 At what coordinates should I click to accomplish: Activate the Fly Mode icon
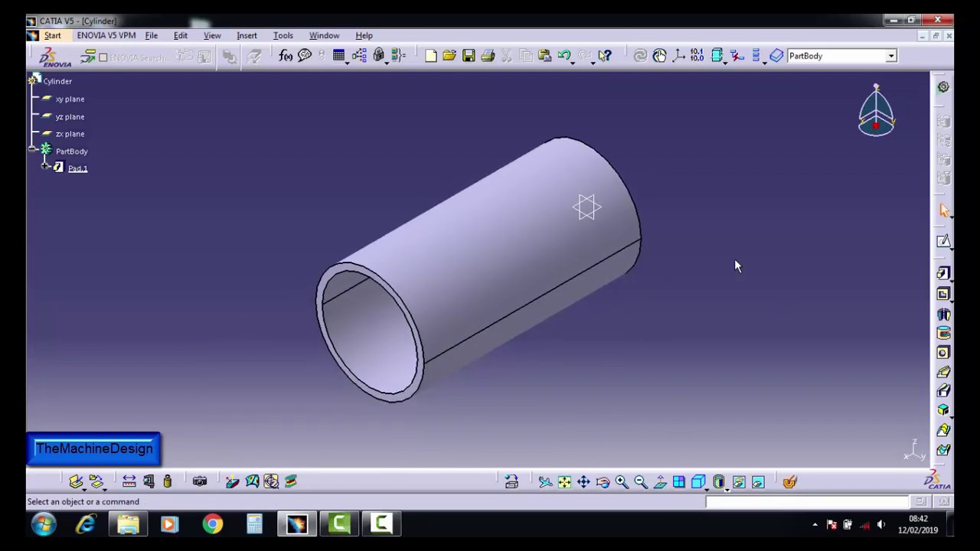click(545, 482)
